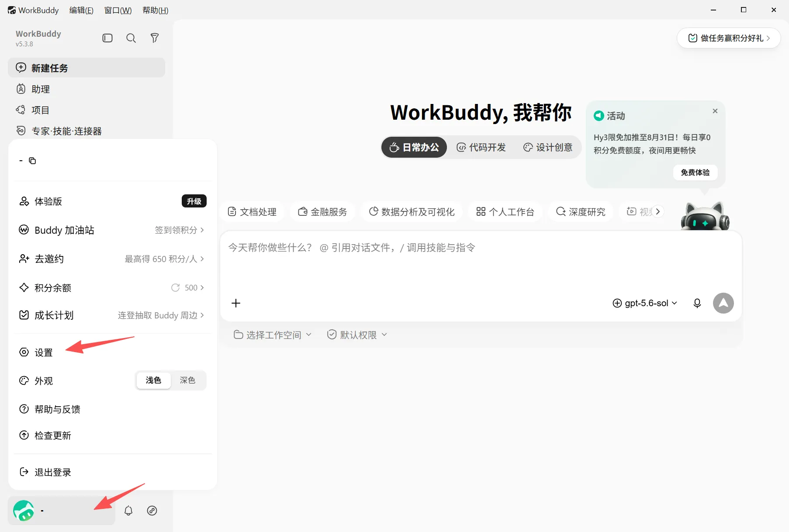Click the filter funnel icon
Viewport: 789px width, 532px height.
click(155, 38)
